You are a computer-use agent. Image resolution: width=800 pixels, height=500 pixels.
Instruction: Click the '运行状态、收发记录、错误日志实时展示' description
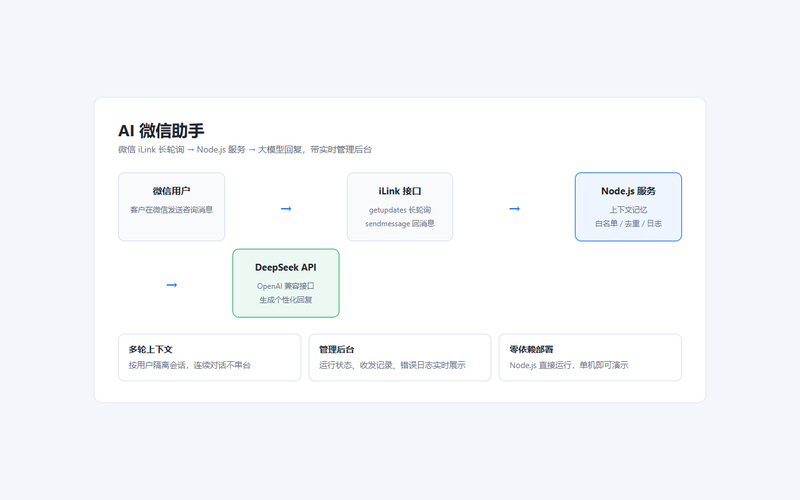392,365
